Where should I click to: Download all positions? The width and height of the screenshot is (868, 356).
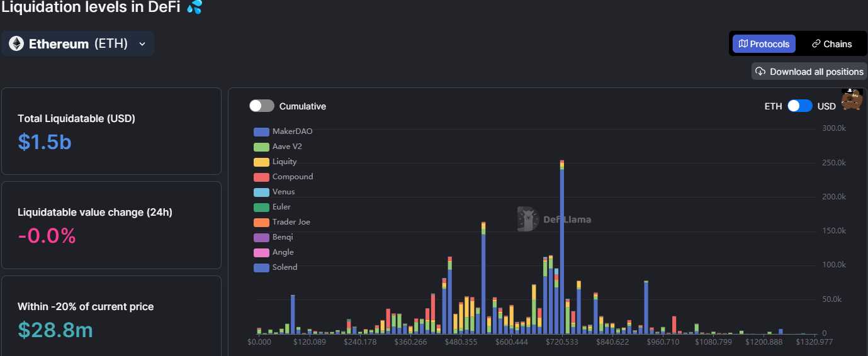click(x=809, y=72)
